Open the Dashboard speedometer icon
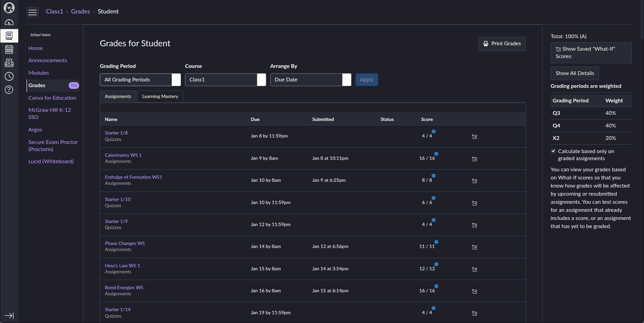This screenshot has width=644, height=323. coord(9,22)
